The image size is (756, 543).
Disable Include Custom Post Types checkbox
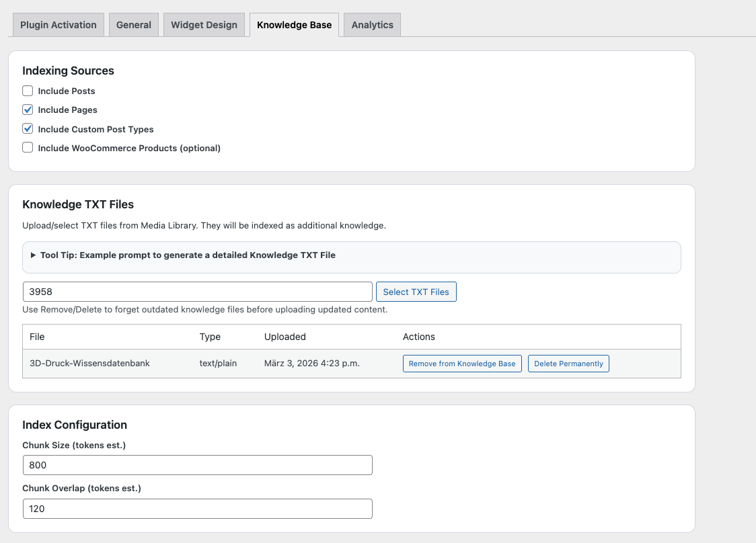(28, 128)
